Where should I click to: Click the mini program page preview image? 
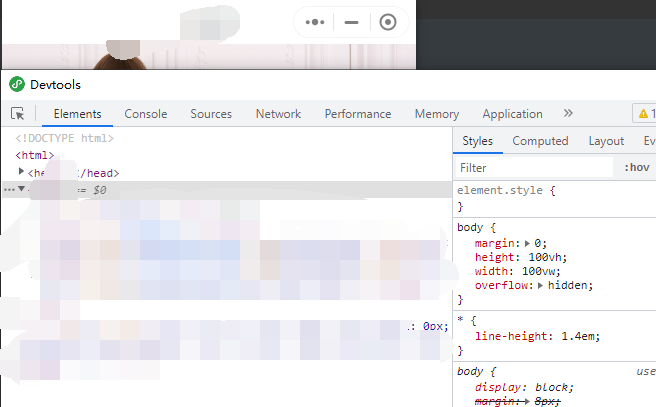209,56
